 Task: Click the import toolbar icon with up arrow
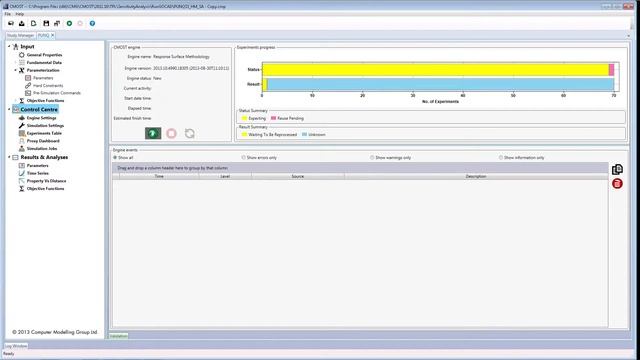coord(22,24)
